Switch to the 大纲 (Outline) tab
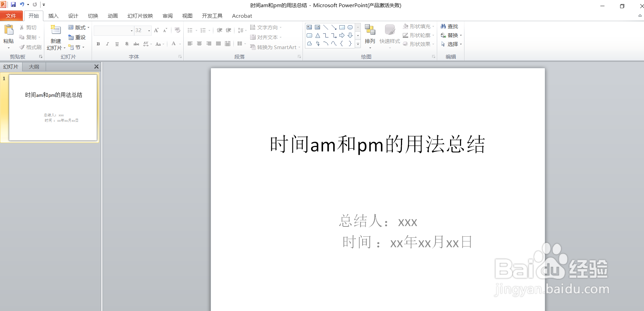 [x=34, y=66]
